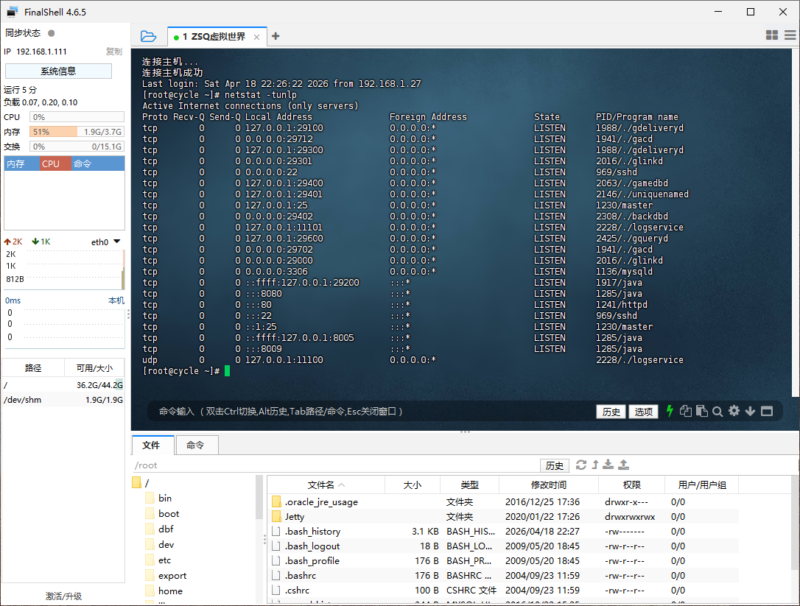
Task: Open command history 历史 button in terminal bar
Action: 611,412
